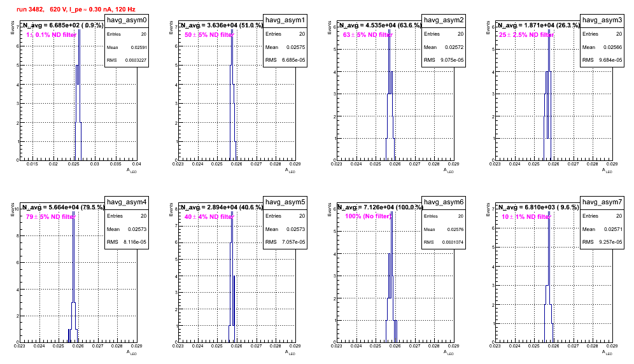Click Entries 20 in havg_asym4 box
The image size is (634, 364).
pos(127,216)
